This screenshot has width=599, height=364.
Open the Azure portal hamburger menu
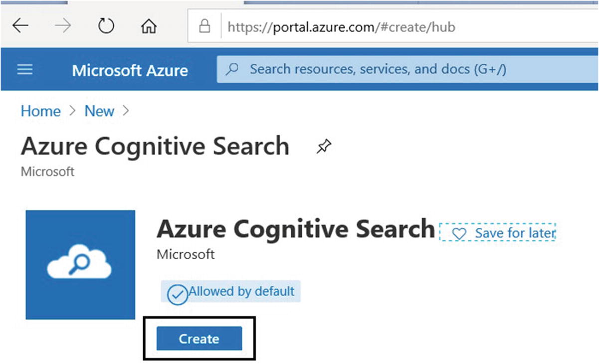click(x=25, y=69)
